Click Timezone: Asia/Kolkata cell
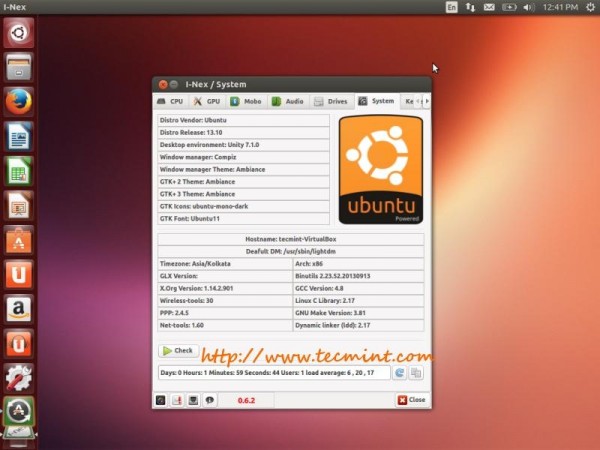Screen dimensions: 600x450 pyautogui.click(x=225, y=264)
